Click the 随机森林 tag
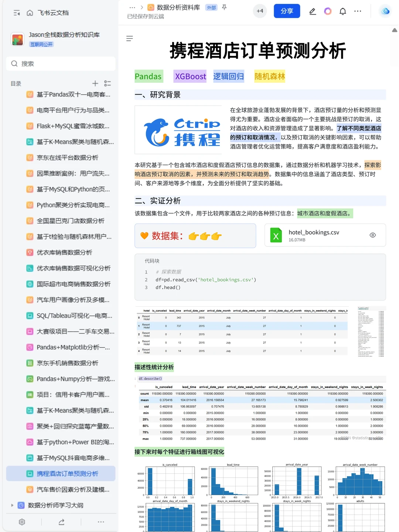 click(270, 76)
